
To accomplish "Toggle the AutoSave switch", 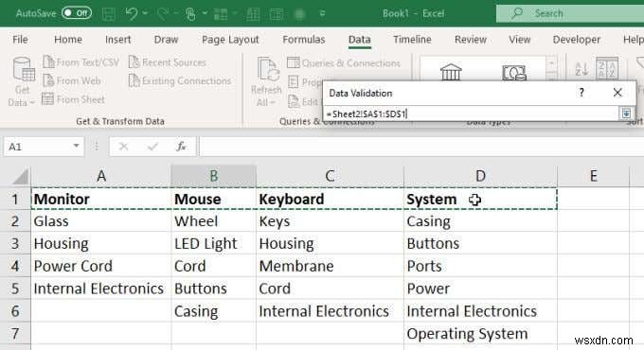I will 77,13.
